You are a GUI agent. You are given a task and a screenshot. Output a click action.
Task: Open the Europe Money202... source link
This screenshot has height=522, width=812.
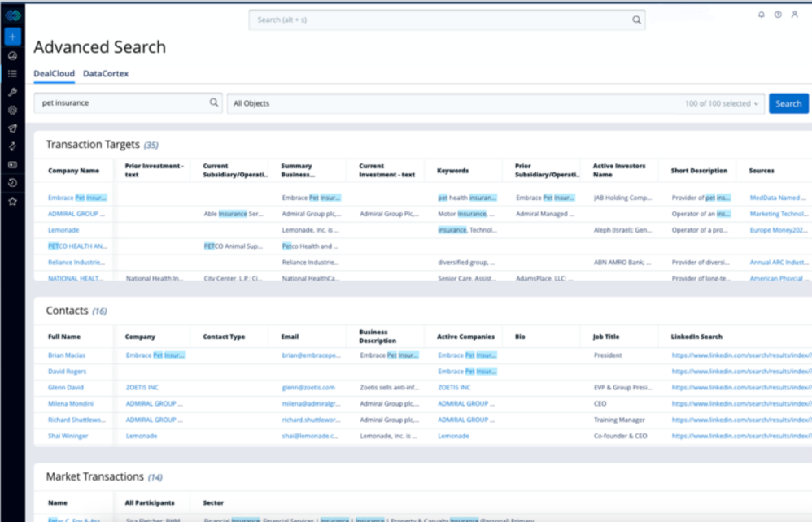[779, 230]
